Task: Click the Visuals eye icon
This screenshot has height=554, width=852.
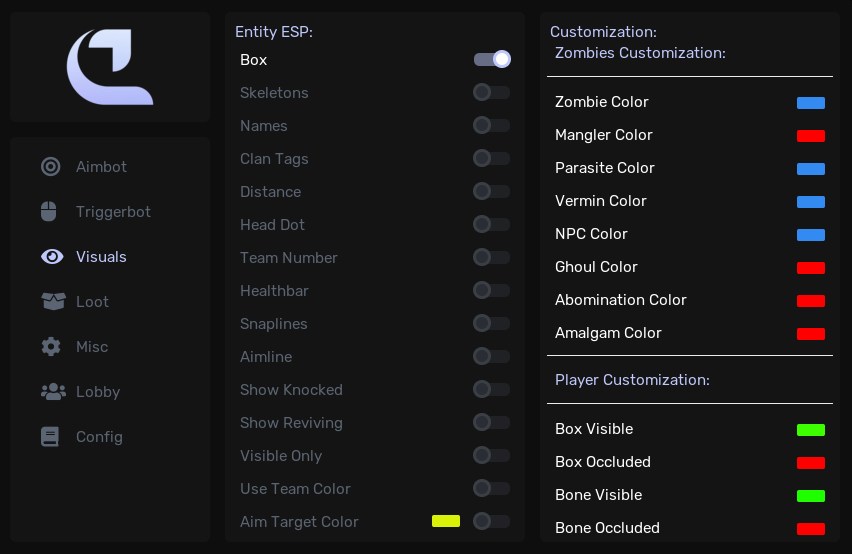Action: (52, 256)
